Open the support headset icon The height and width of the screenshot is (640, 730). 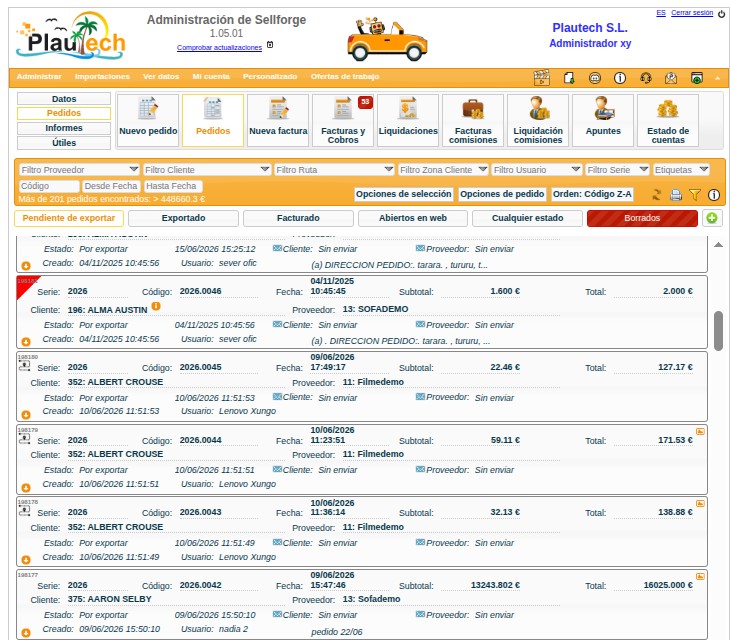point(646,78)
